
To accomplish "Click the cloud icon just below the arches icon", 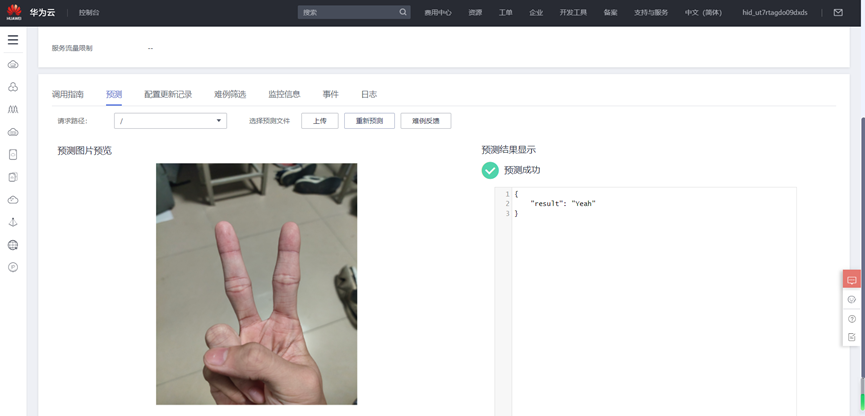I will 13,132.
